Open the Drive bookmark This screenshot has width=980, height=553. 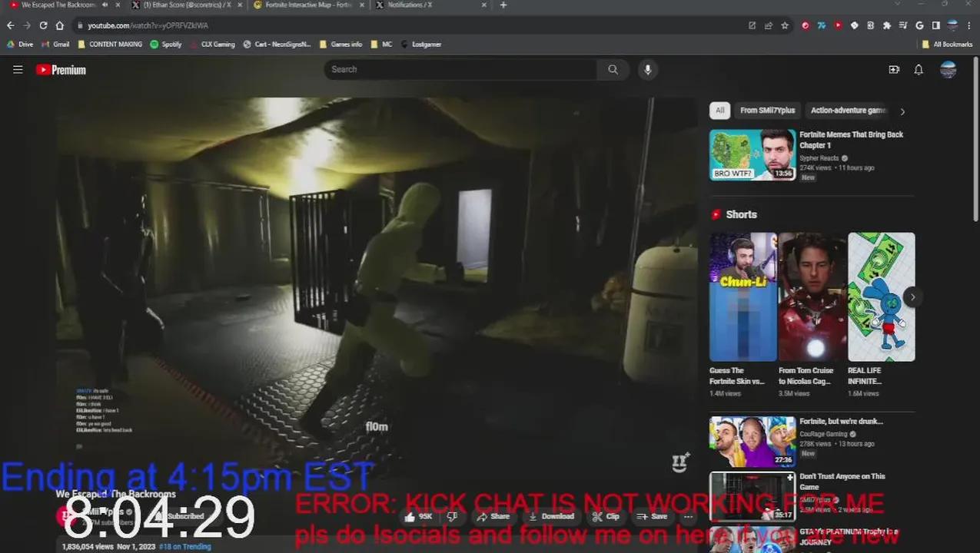(21, 45)
